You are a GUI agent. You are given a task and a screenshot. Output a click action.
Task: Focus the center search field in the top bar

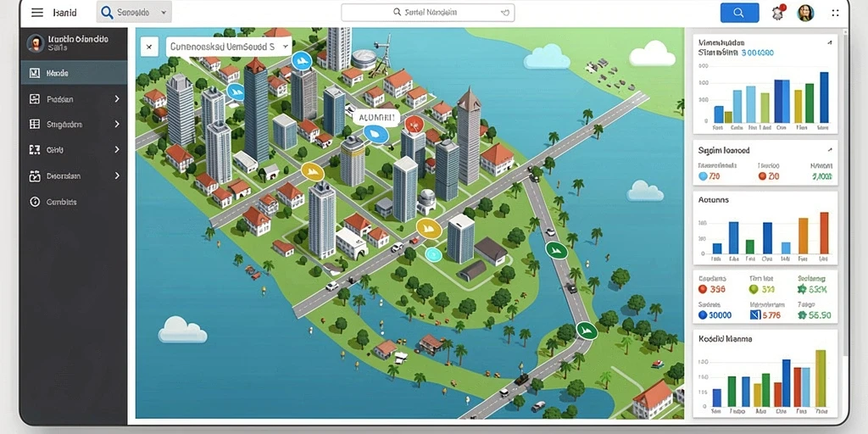click(x=428, y=12)
